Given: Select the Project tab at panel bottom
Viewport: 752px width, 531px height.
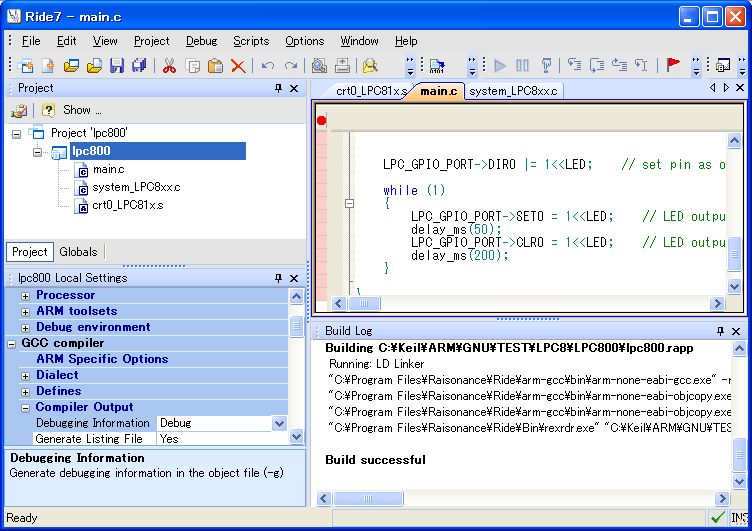Looking at the screenshot, I should coord(30,252).
